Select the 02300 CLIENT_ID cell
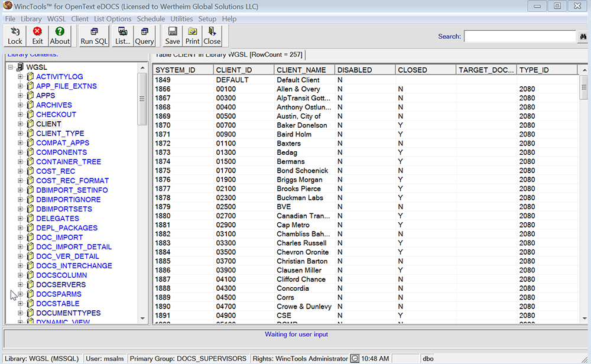This screenshot has height=364, width=591. (x=244, y=197)
